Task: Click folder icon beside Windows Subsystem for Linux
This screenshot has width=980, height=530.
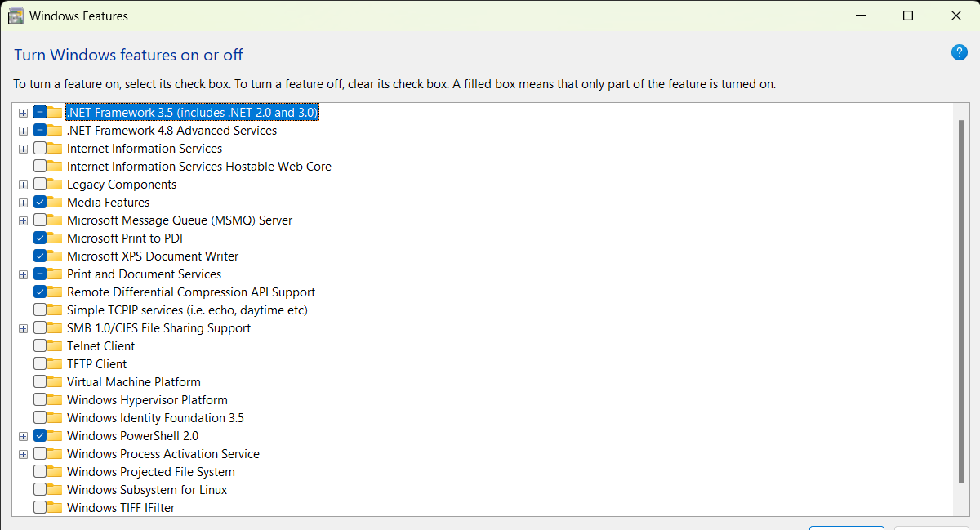Action: pos(55,490)
